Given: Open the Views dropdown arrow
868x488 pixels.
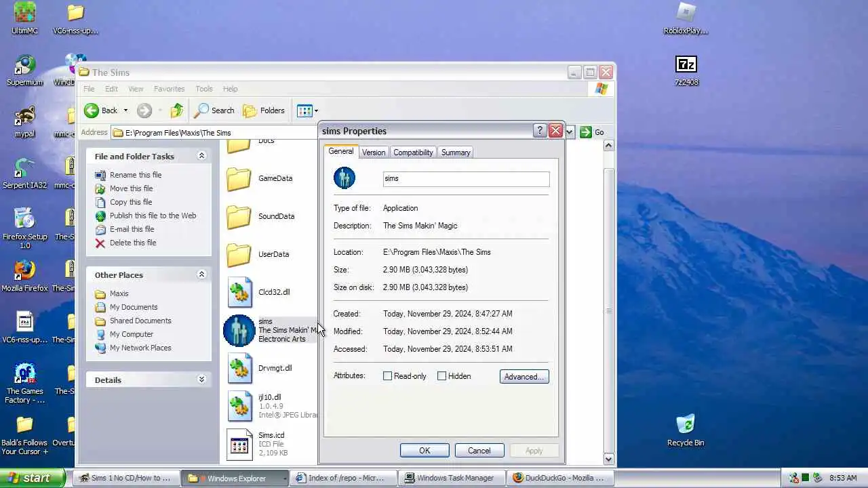Looking at the screenshot, I should (x=316, y=110).
